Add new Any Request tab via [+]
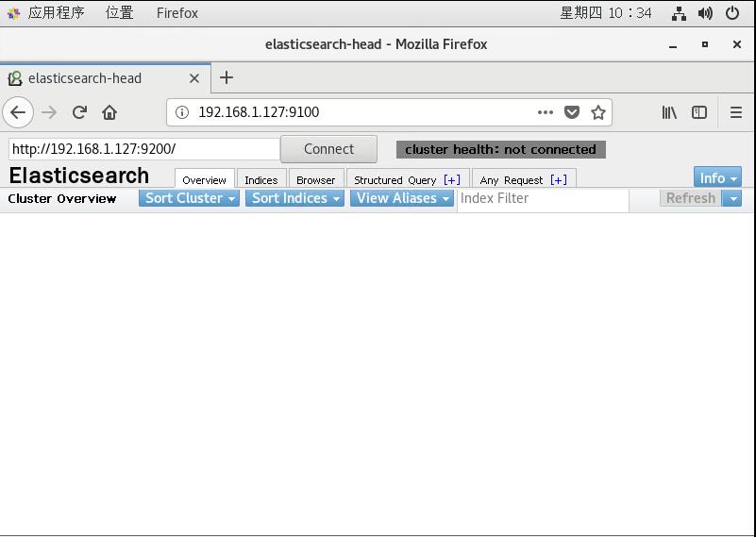The height and width of the screenshot is (537, 756). click(559, 180)
